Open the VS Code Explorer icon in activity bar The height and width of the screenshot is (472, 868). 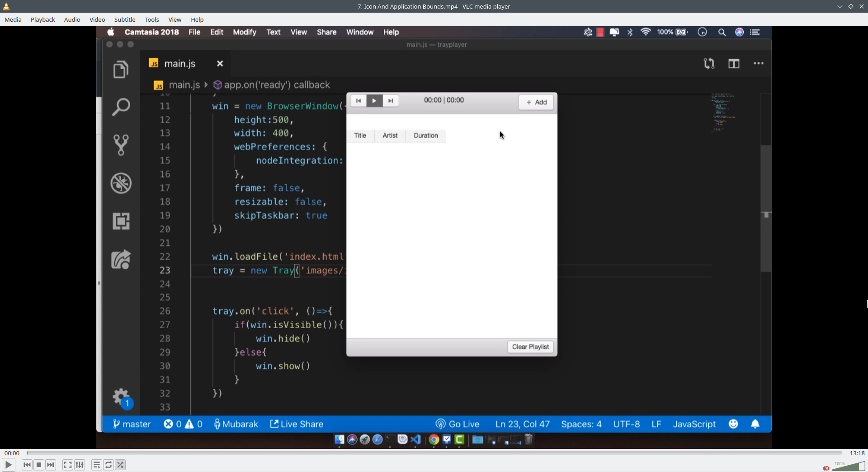121,69
